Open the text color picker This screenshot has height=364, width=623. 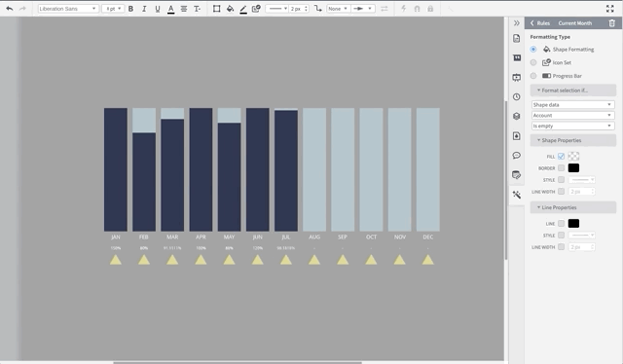click(170, 9)
